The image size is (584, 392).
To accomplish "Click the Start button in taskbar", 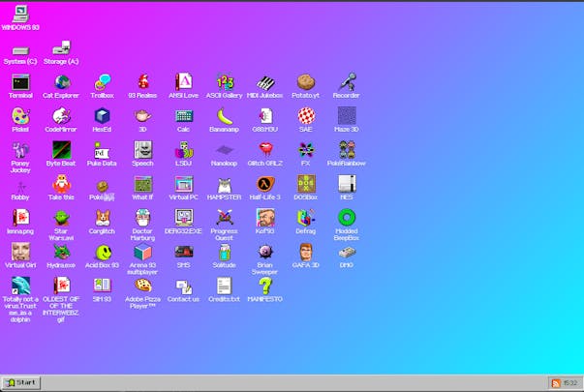I will 20,382.
